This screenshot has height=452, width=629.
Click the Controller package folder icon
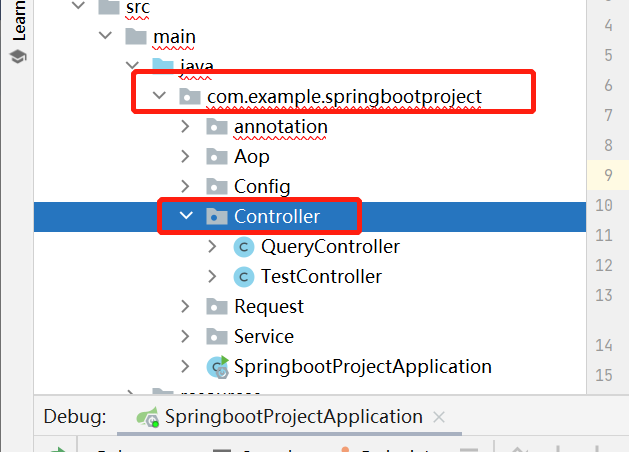[217, 217]
